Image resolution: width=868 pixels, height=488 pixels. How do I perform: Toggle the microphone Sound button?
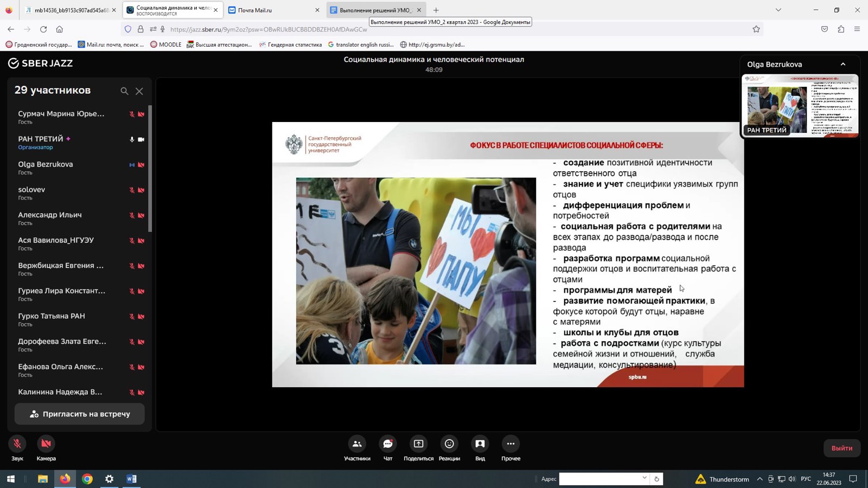[x=17, y=444]
